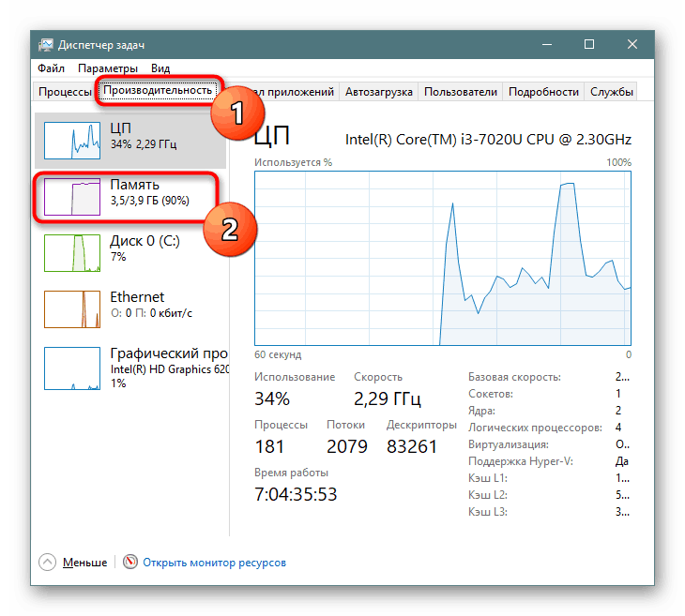The image size is (685, 616).
Task: Click the Скорость 2,29 ГГц value
Action: pos(387,398)
